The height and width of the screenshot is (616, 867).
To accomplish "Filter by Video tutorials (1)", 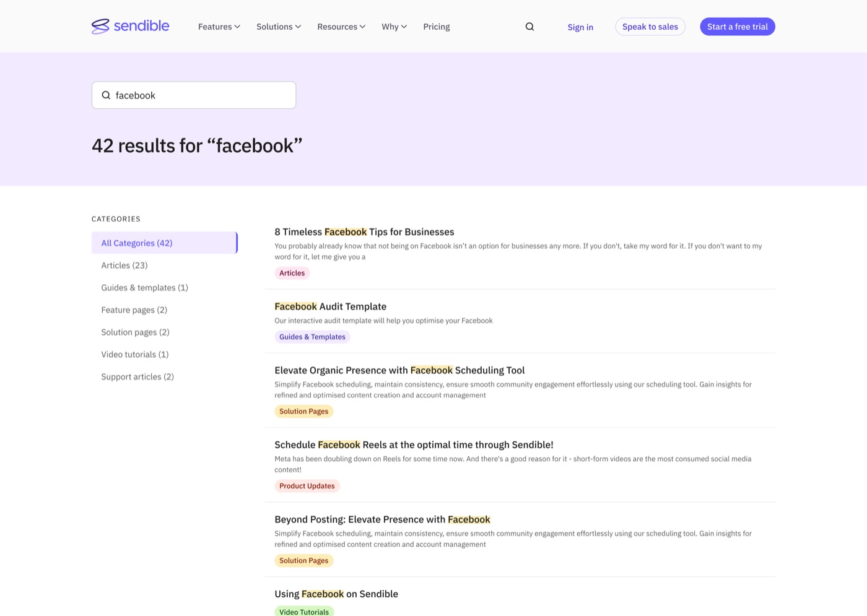I will pos(135,354).
